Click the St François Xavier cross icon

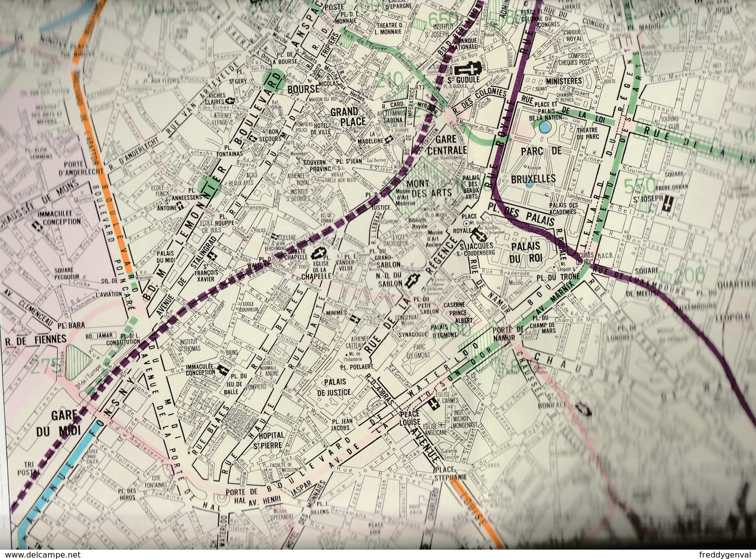(213, 256)
